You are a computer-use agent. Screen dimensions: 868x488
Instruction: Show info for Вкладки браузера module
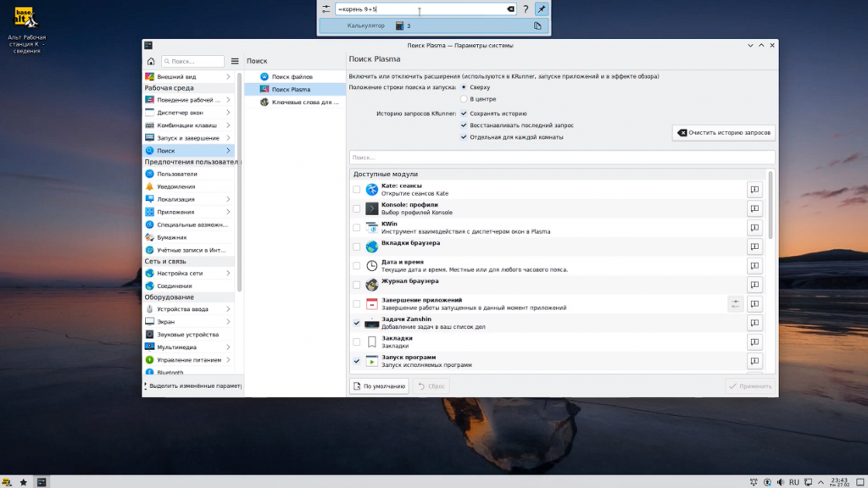click(x=754, y=247)
